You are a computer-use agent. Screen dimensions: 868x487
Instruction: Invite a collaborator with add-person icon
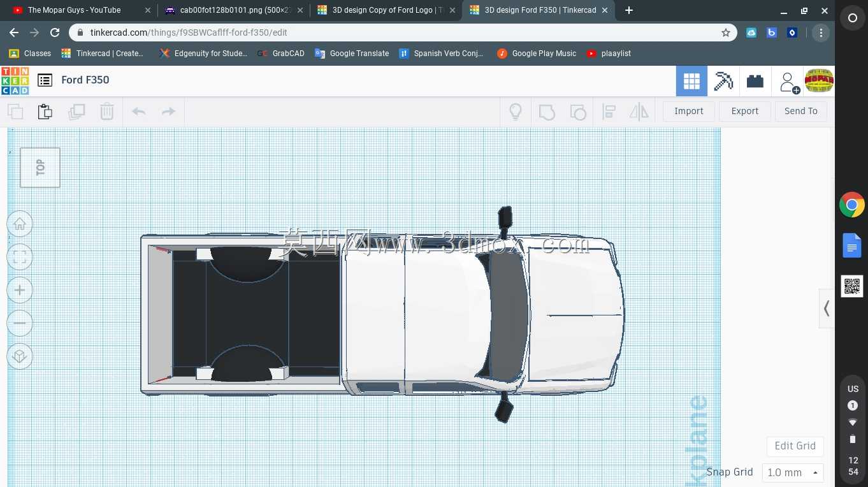(x=789, y=82)
